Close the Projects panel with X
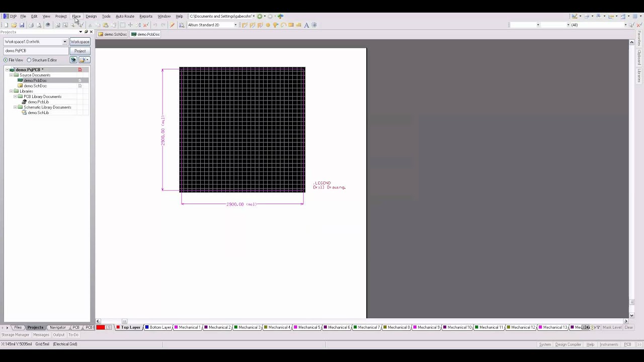This screenshot has height=362, width=644. pyautogui.click(x=91, y=32)
